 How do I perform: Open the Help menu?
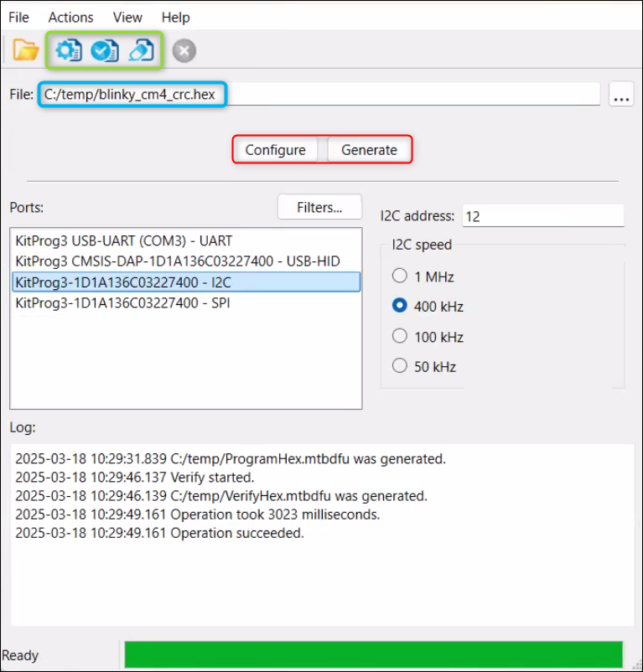pyautogui.click(x=176, y=17)
